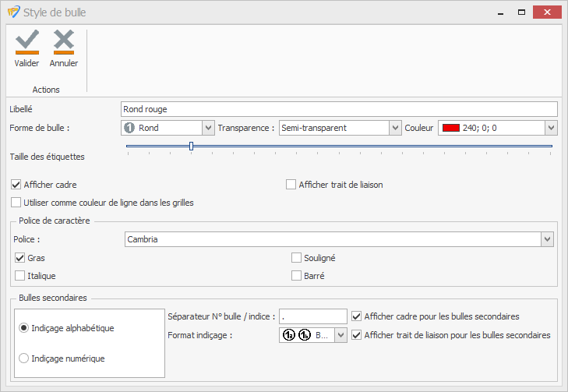Click the red color swatch in Couleur

451,128
